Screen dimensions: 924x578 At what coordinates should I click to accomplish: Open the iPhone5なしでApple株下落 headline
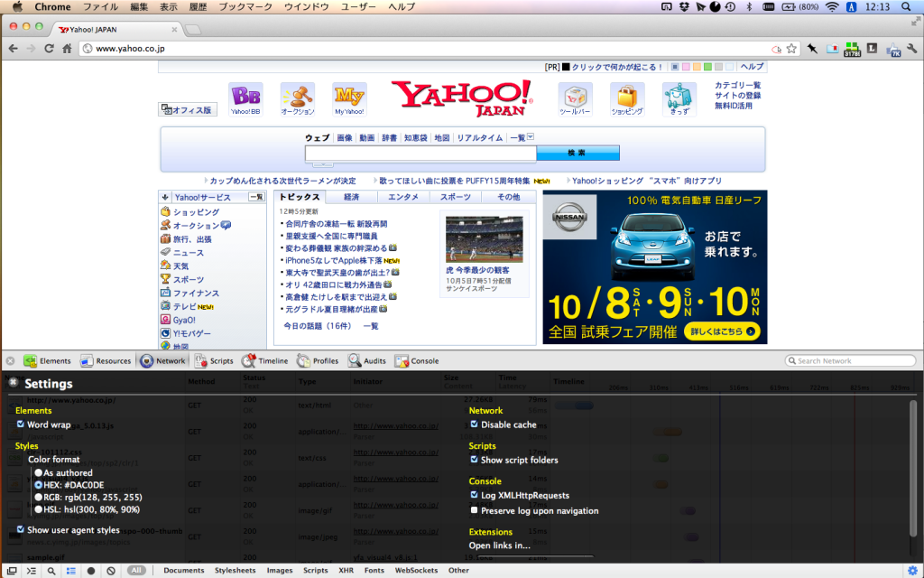tap(334, 260)
